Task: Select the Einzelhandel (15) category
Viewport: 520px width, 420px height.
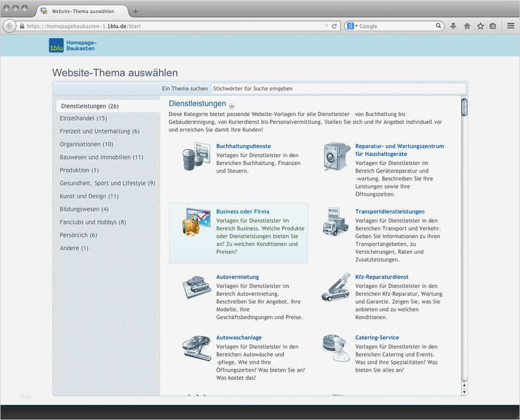Action: 83,119
